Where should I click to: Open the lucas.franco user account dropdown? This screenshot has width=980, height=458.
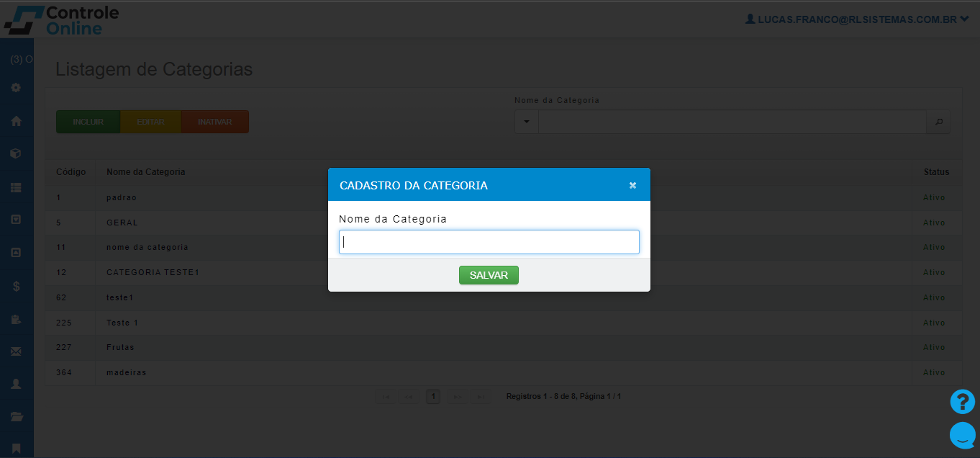click(856, 19)
